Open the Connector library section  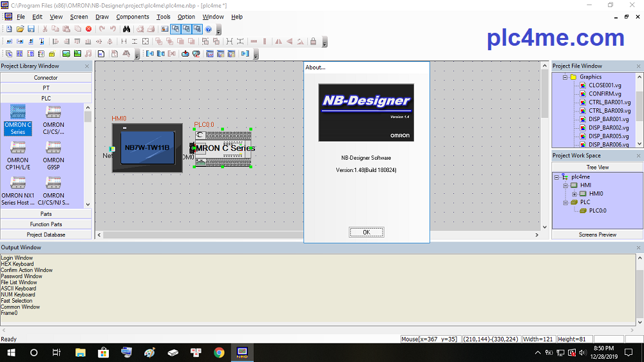46,77
